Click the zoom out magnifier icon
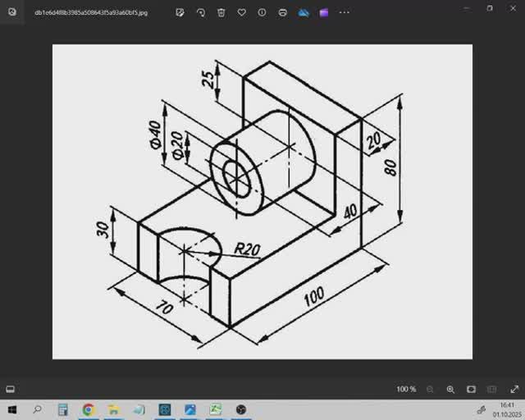This screenshot has height=420, width=525. 430,389
